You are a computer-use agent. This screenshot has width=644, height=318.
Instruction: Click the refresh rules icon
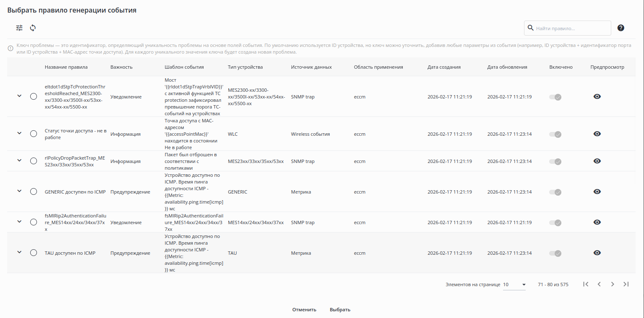33,28
